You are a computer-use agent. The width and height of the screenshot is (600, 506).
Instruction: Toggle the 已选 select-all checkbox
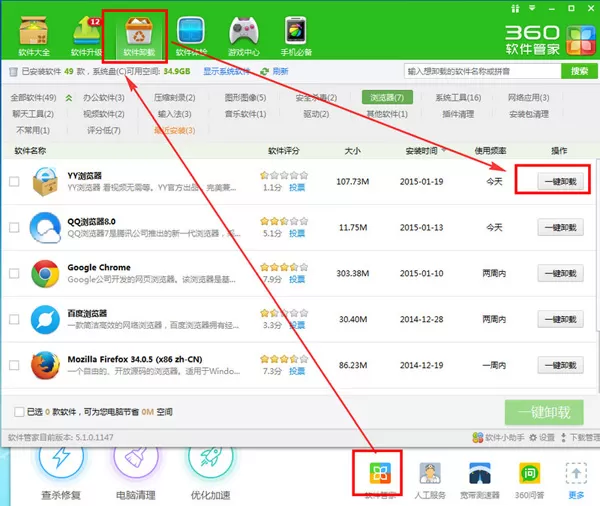click(19, 412)
